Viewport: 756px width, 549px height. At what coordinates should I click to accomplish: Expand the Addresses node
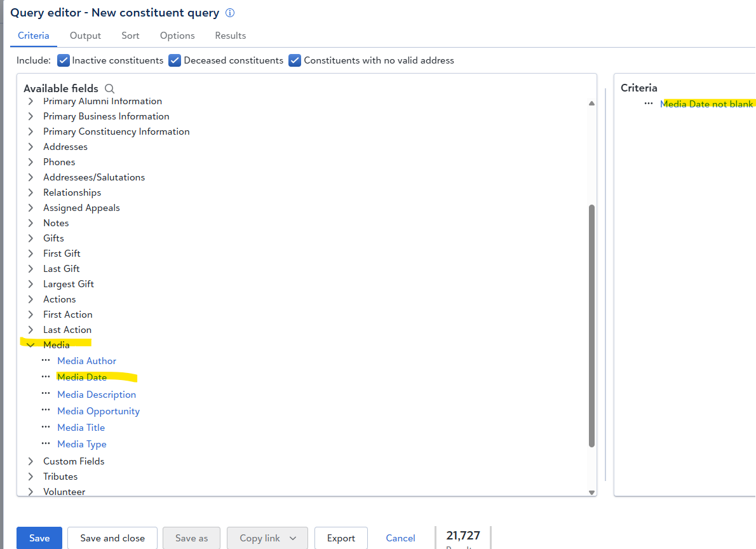(x=31, y=147)
